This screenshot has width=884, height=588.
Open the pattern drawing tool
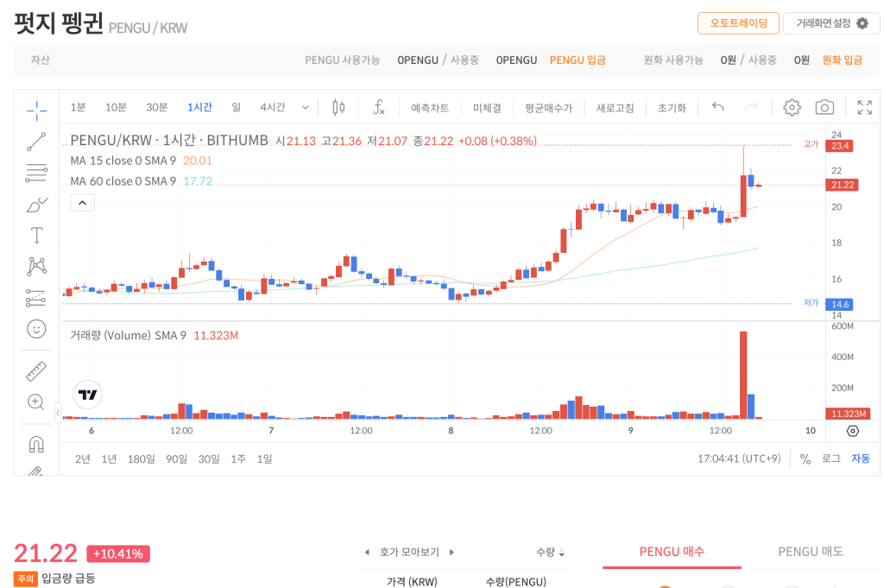click(36, 266)
